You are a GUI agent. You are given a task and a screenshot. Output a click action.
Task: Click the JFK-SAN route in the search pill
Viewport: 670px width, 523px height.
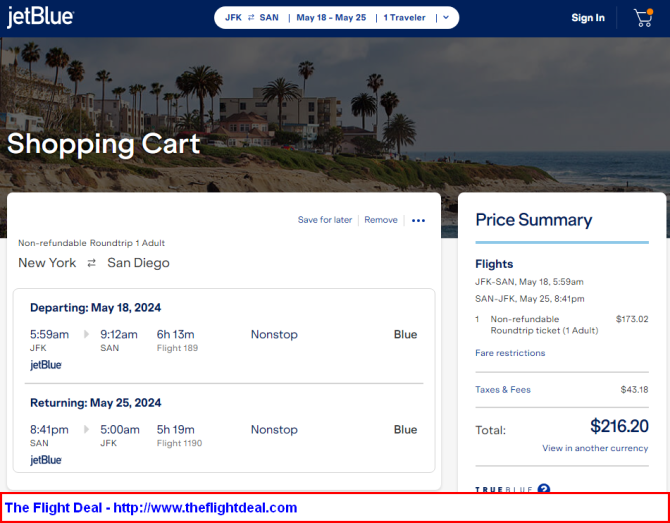pos(252,18)
